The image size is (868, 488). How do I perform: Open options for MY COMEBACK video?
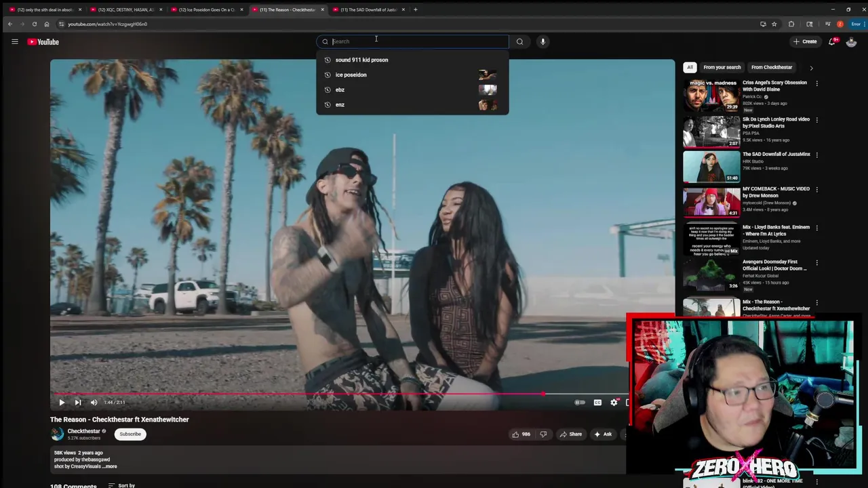coord(816,190)
